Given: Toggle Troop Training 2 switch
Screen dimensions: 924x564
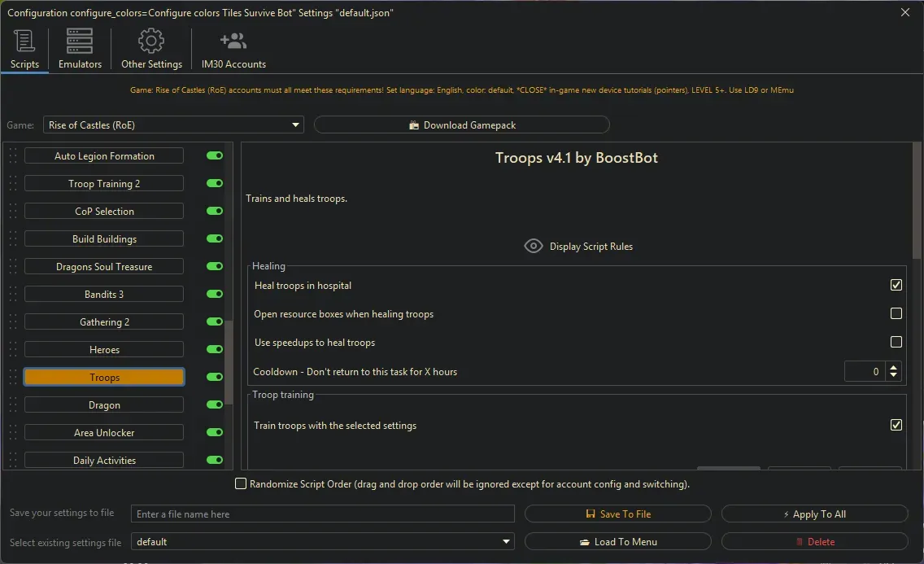Looking at the screenshot, I should (215, 183).
